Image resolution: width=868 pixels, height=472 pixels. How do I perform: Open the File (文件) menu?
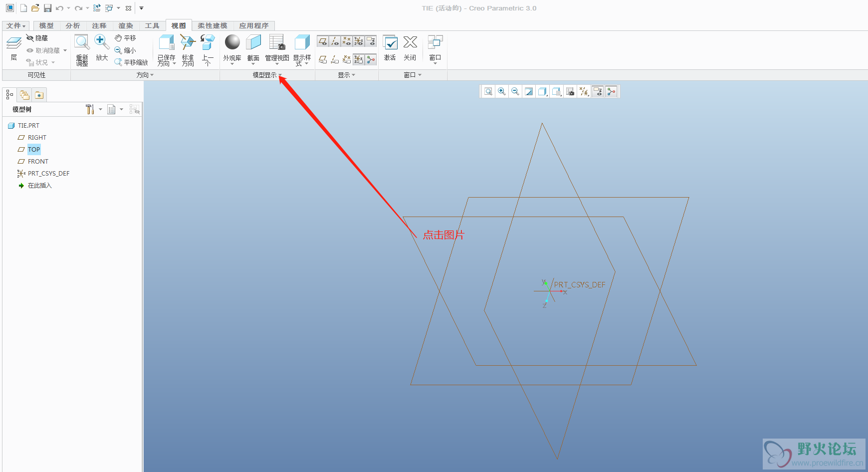click(x=16, y=25)
